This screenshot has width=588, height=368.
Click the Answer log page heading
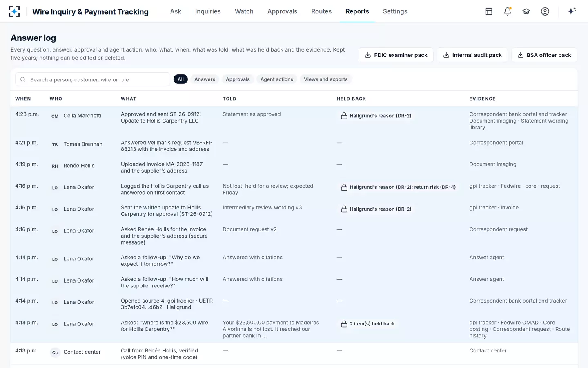point(33,38)
